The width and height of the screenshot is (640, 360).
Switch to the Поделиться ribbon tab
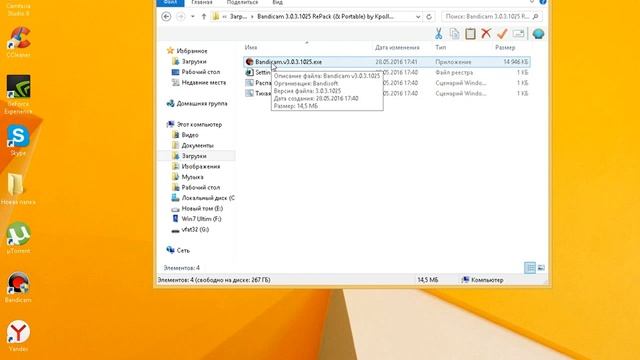coord(242,2)
